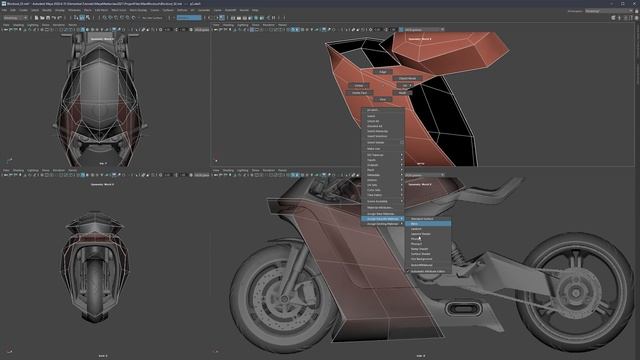Open the Windows menu
Image resolution: width=640 pixels, height=360 pixels.
pos(74,10)
